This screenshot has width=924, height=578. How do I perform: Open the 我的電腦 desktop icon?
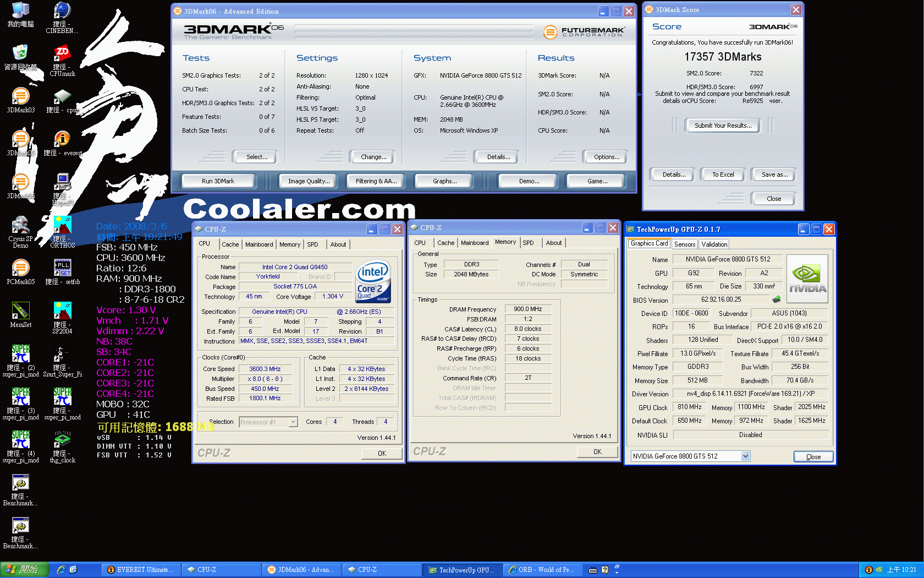(x=20, y=15)
